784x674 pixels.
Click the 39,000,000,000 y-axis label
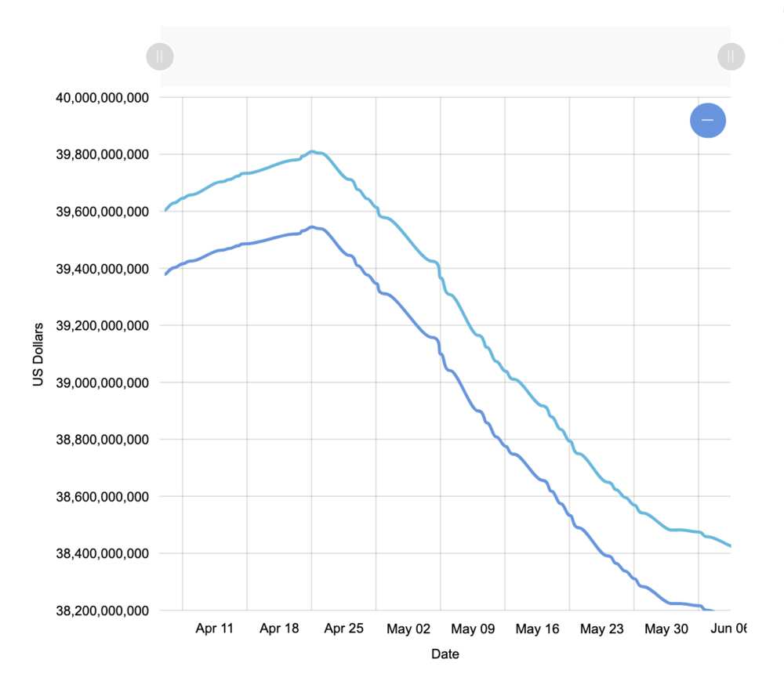coord(102,383)
